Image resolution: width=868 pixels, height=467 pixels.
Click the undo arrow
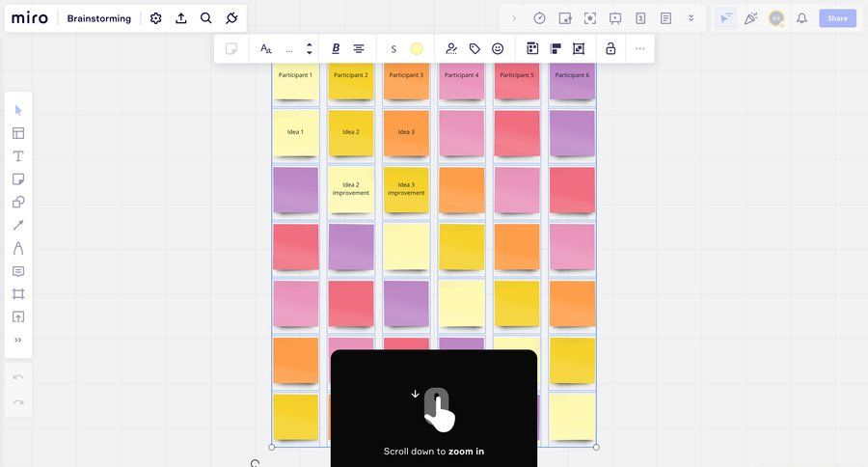(x=18, y=377)
